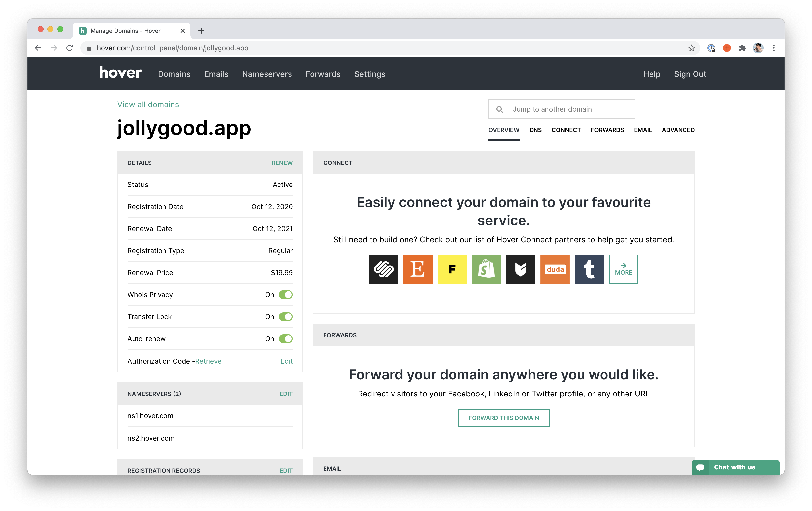The width and height of the screenshot is (812, 511).
Task: Sign Out of Hover
Action: point(690,74)
